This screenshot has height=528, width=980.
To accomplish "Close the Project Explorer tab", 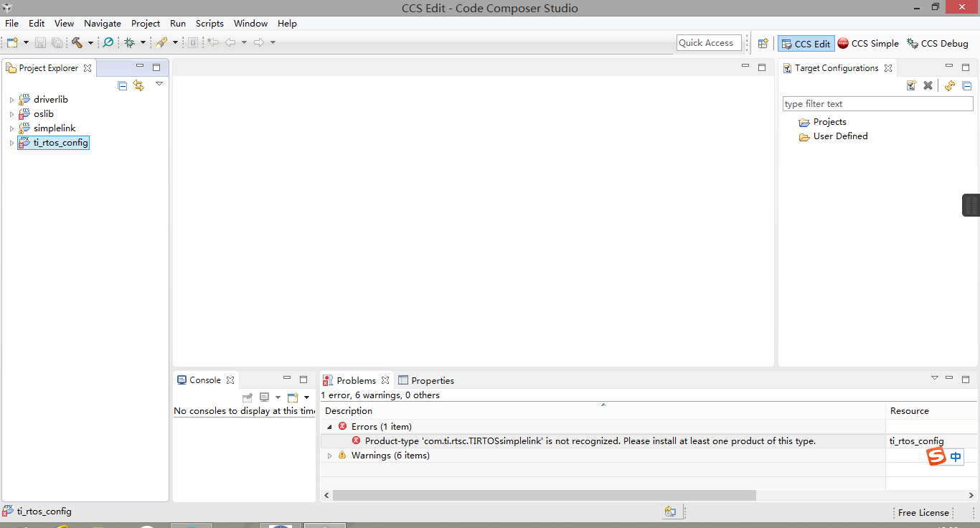I will click(x=88, y=68).
